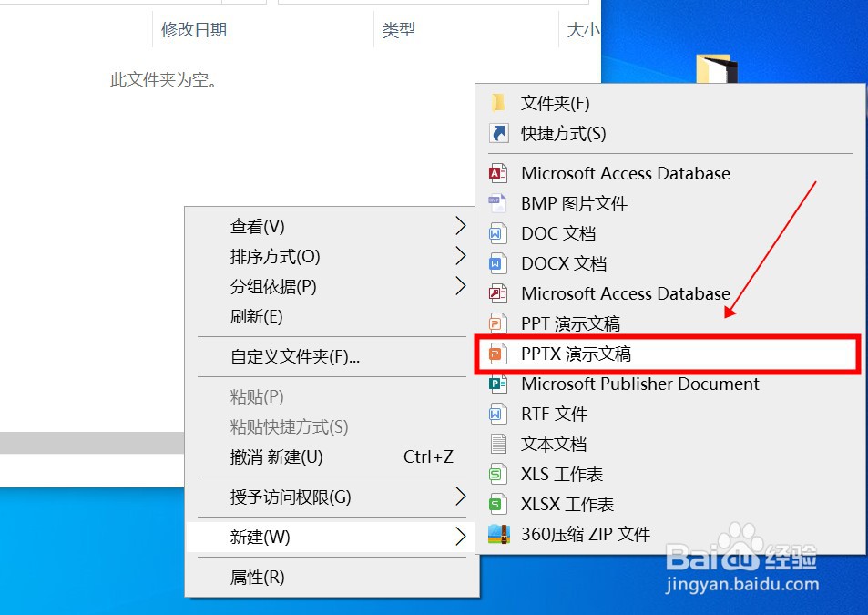The width and height of the screenshot is (868, 615).
Task: Select 文本文档 in the submenu
Action: 670,444
